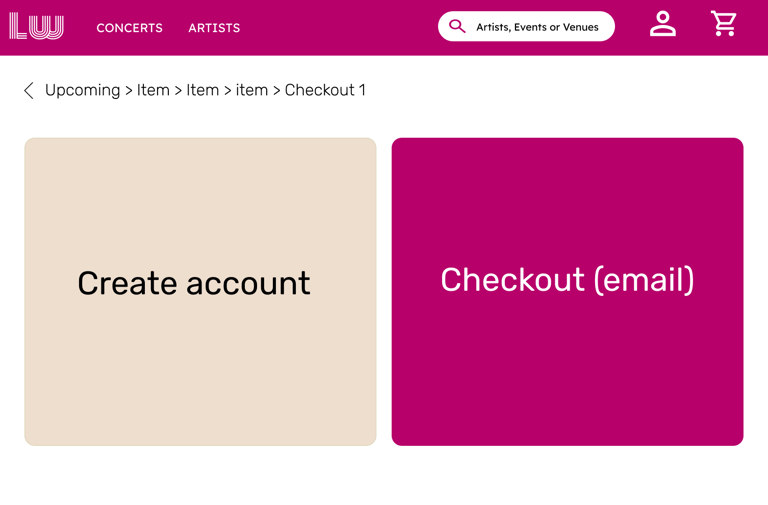The image size is (768, 505).
Task: Open the CONCERTS menu item
Action: [x=129, y=28]
